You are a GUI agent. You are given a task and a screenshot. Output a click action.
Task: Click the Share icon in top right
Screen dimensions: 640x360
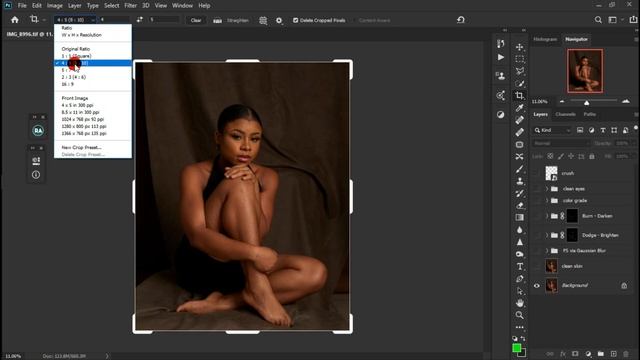633,20
